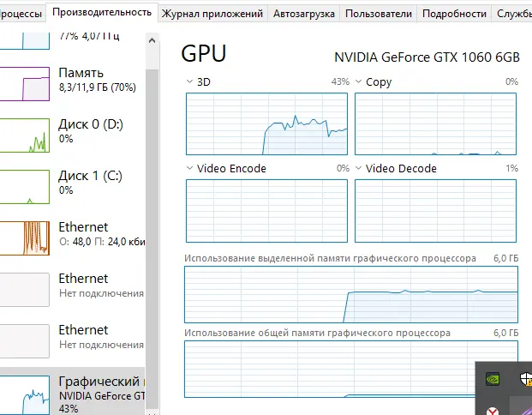This screenshot has height=415, width=532.
Task: Click the Использование общей памяти графического процессора label
Action: [317, 334]
